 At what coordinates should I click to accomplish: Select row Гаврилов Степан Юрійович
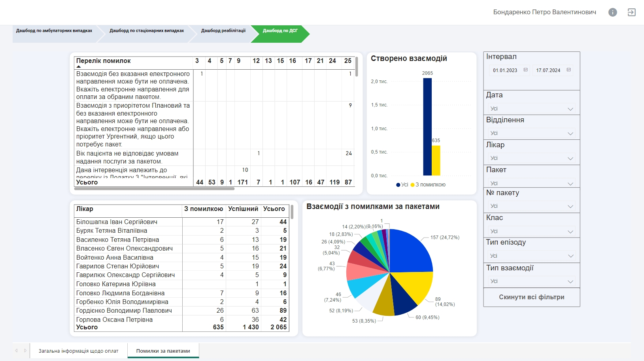[181, 266]
